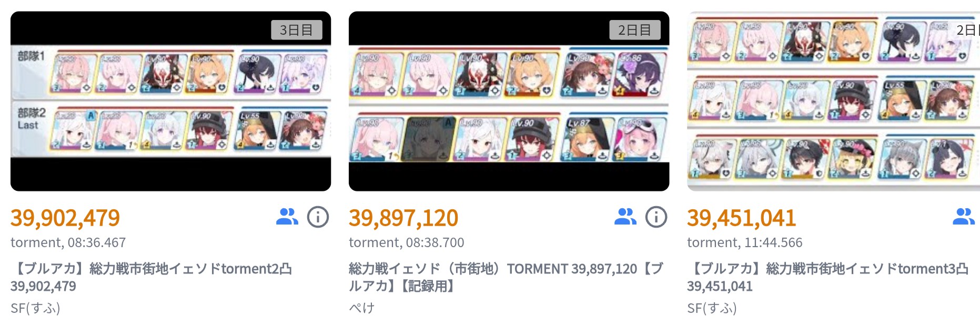Select the 2日目 badge on second thumbnail
Screen dimensions: 980x327
[x=634, y=30]
